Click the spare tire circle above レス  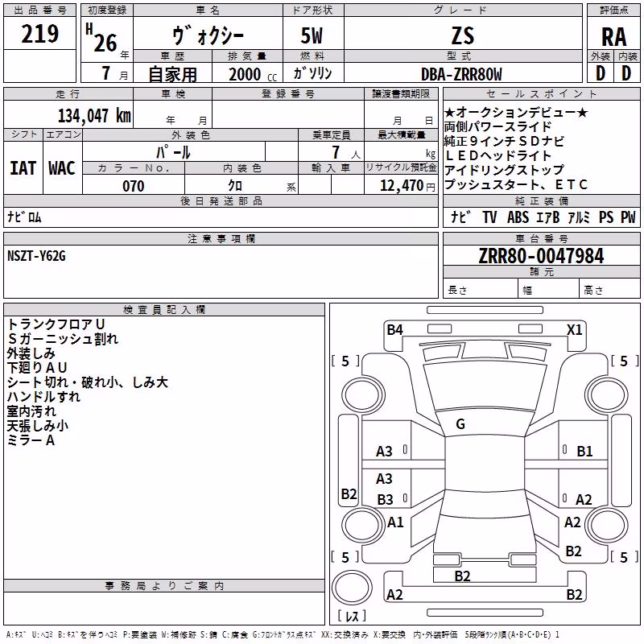pyautogui.click(x=352, y=587)
